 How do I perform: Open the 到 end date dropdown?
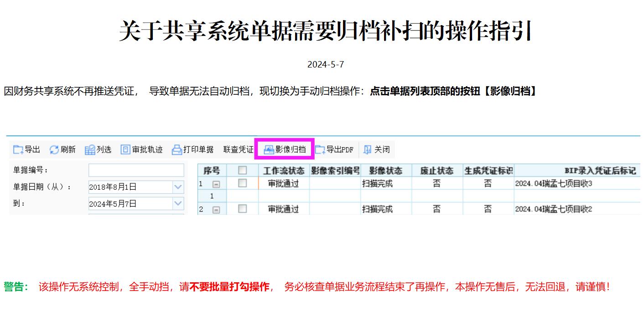[x=178, y=203]
